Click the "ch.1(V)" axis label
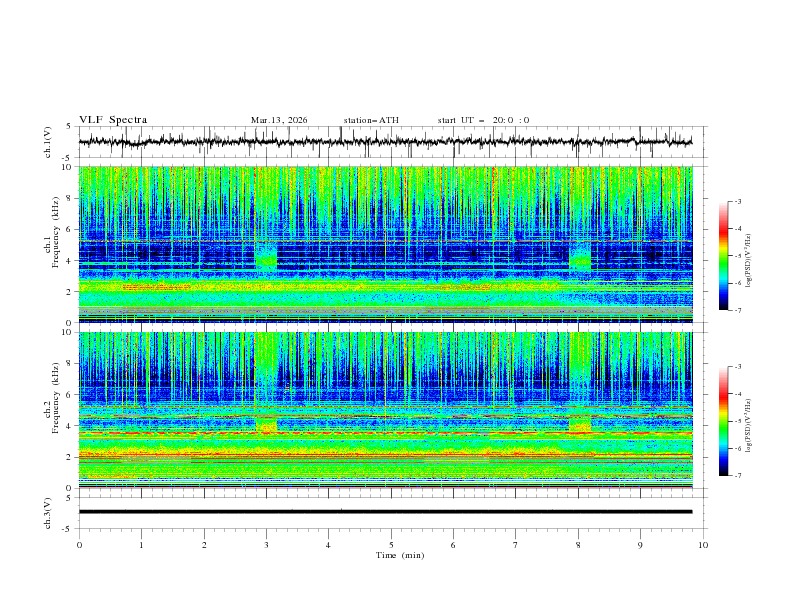Screen dimensions: 792x612 48,142
